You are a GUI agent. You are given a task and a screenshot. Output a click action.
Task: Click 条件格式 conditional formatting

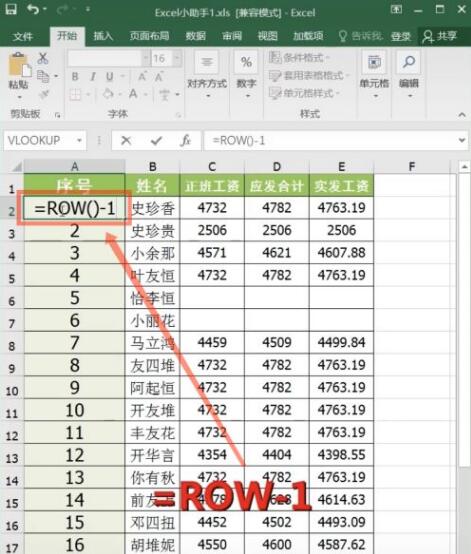pyautogui.click(x=299, y=58)
